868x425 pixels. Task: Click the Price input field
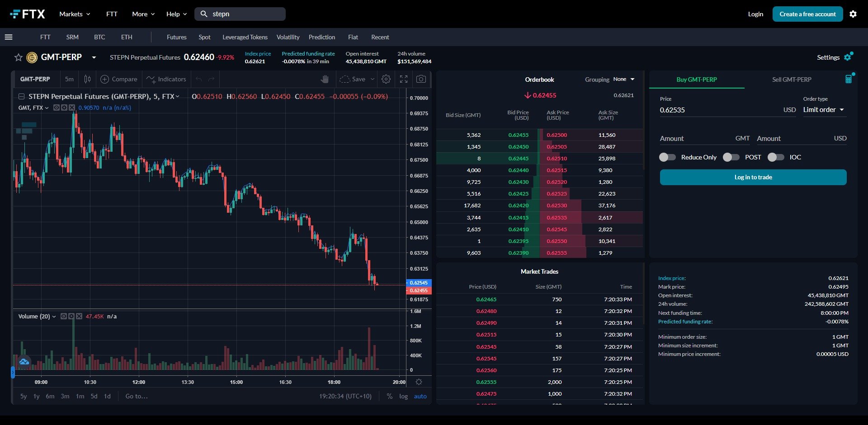[x=719, y=110]
